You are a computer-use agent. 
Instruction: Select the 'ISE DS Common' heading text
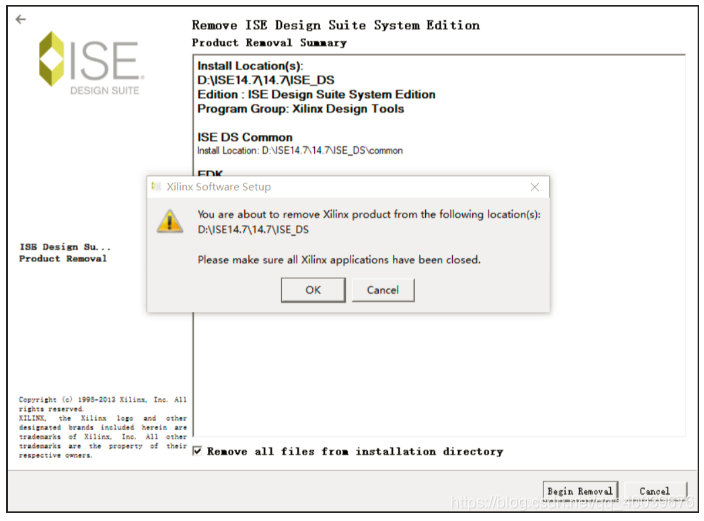pos(245,137)
